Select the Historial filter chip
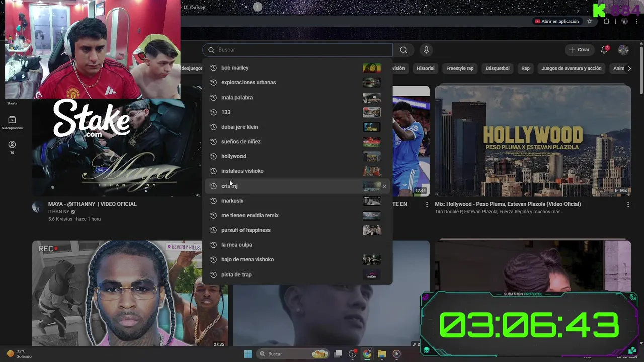Viewport: 644px width, 362px height. coord(425,68)
